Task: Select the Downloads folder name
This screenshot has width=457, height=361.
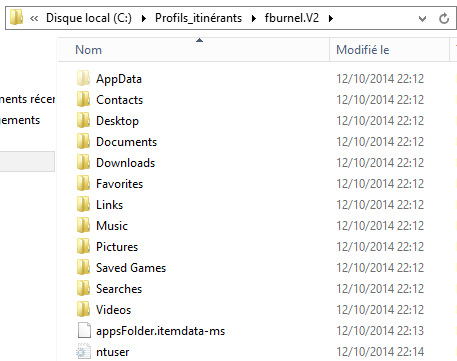Action: [126, 163]
